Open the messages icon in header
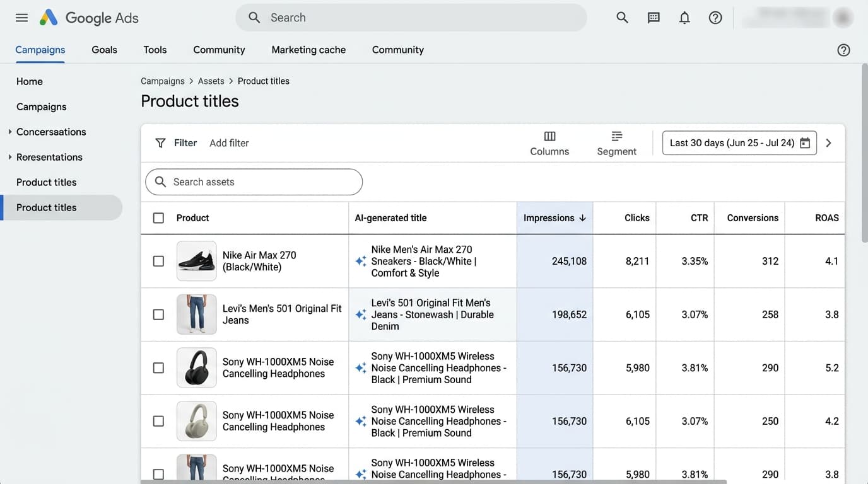The height and width of the screenshot is (484, 868). (x=654, y=18)
